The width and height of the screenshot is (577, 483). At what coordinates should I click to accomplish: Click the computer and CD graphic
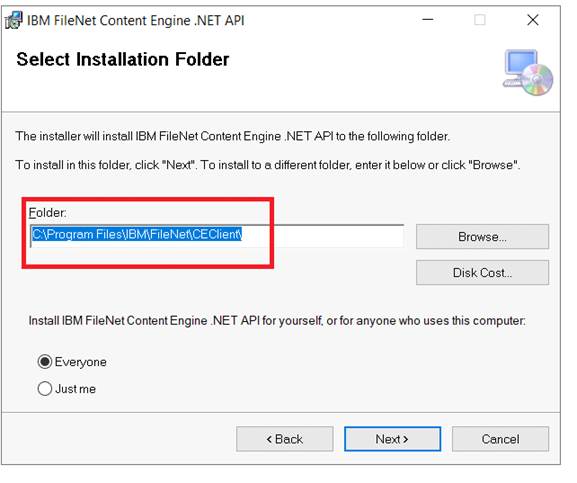pyautogui.click(x=527, y=72)
